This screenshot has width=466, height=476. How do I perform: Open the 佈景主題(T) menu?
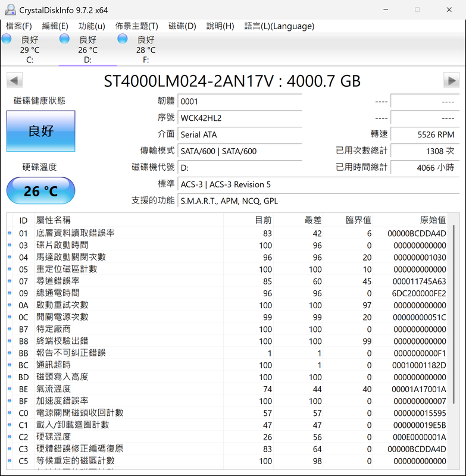click(137, 26)
